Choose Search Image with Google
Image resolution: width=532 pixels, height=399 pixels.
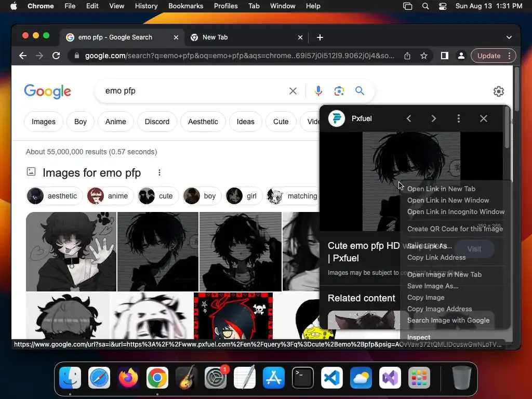coord(448,320)
